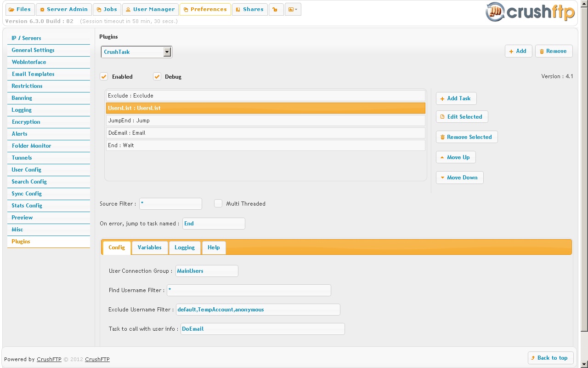
Task: Click the Exclude Username Filter field
Action: [258, 310]
